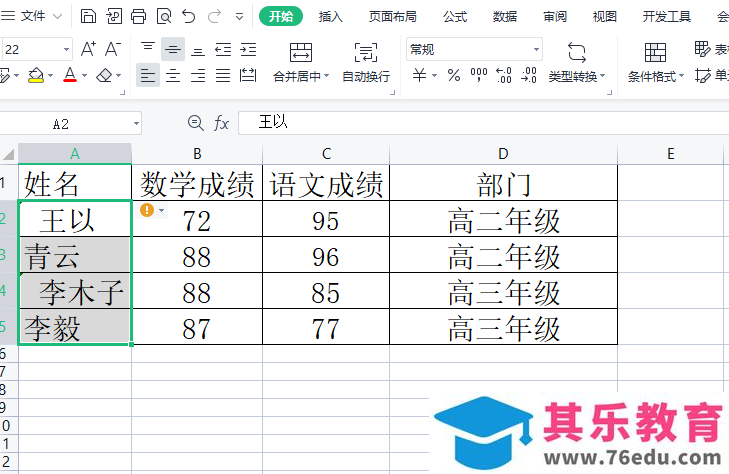Switch to the 审阅 tab
The width and height of the screenshot is (729, 474).
pos(555,17)
